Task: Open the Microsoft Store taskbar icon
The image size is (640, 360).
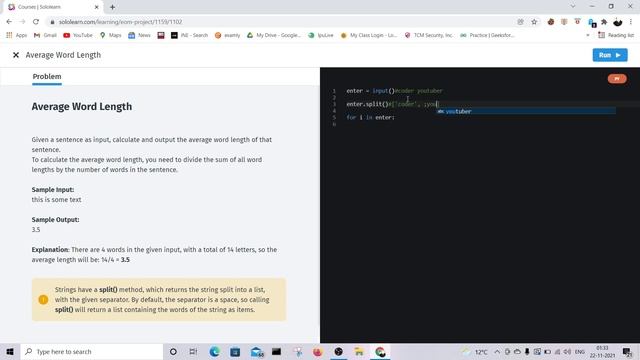Action: coord(235,351)
